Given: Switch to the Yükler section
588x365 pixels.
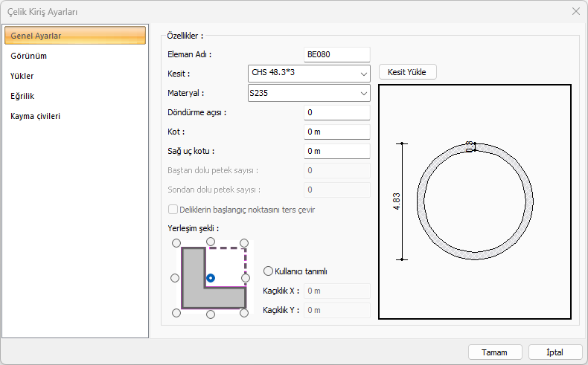Looking at the screenshot, I should click(22, 76).
